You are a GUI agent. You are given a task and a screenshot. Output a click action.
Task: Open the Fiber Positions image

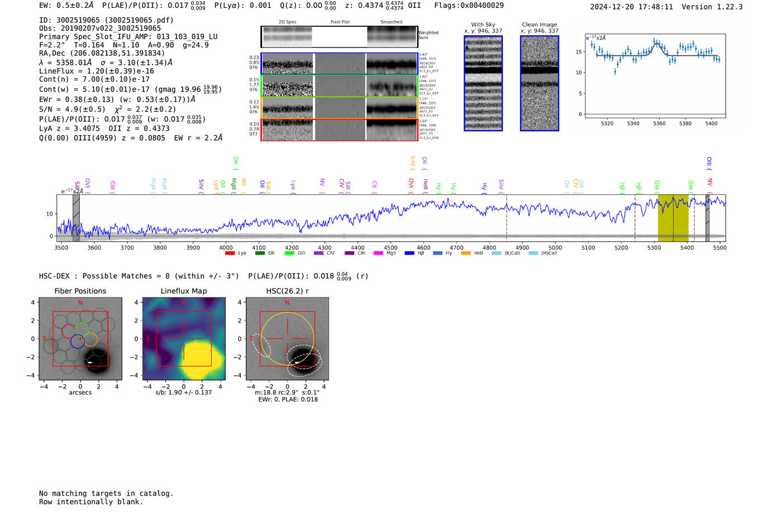point(80,339)
